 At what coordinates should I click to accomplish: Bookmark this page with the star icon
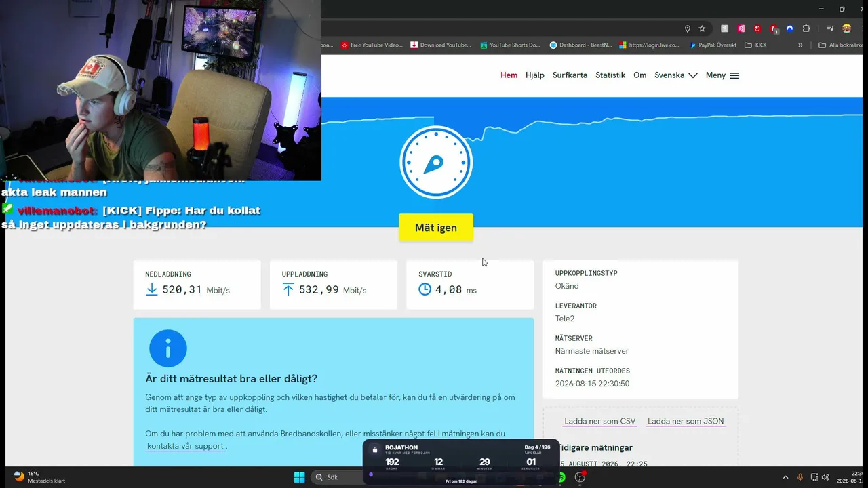pyautogui.click(x=702, y=28)
